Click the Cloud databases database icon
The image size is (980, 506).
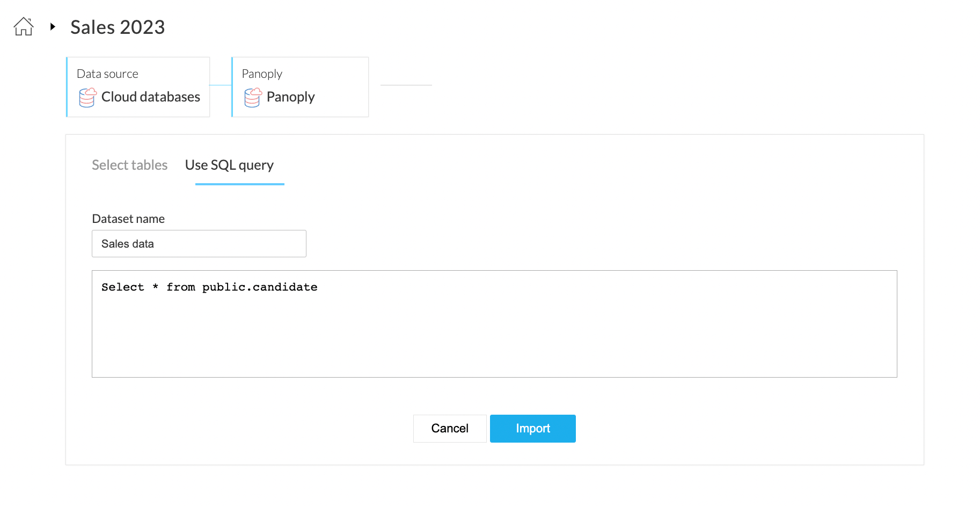(x=87, y=98)
